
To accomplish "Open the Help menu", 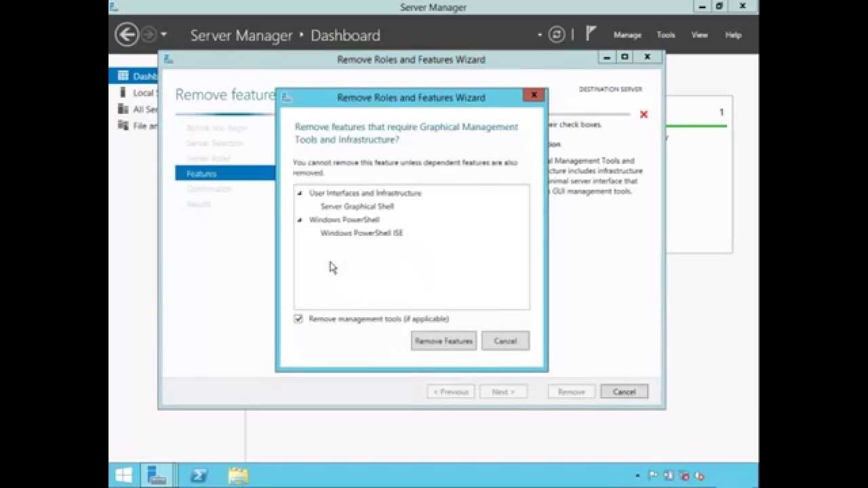I will point(733,35).
